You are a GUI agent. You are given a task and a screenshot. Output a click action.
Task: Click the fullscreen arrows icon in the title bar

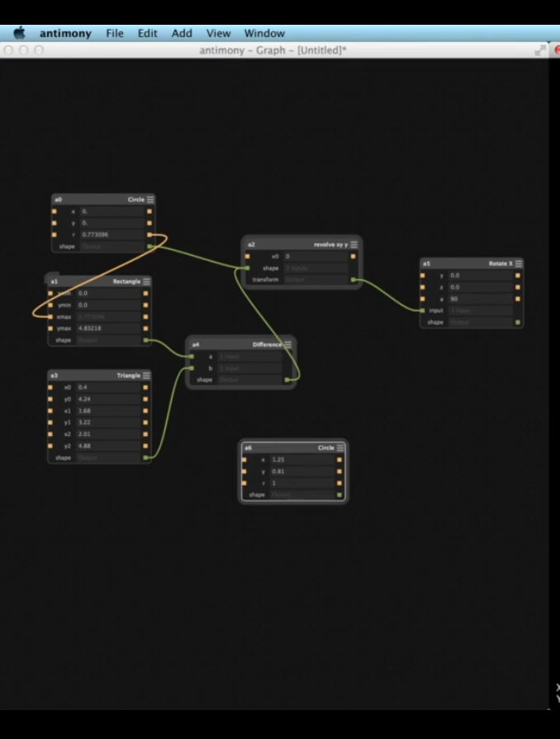[540, 50]
